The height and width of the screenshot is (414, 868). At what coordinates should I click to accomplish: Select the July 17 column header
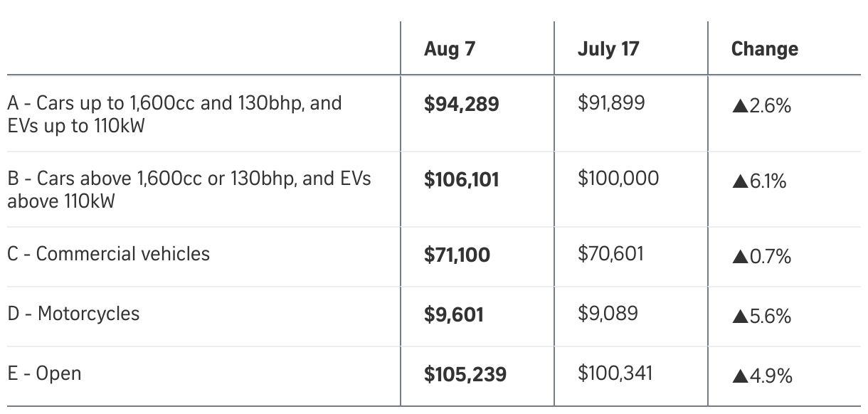(608, 49)
